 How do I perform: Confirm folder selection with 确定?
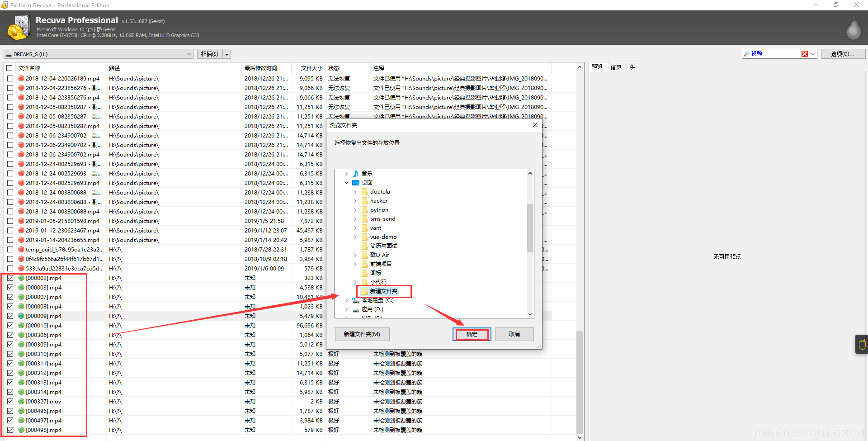pos(472,334)
